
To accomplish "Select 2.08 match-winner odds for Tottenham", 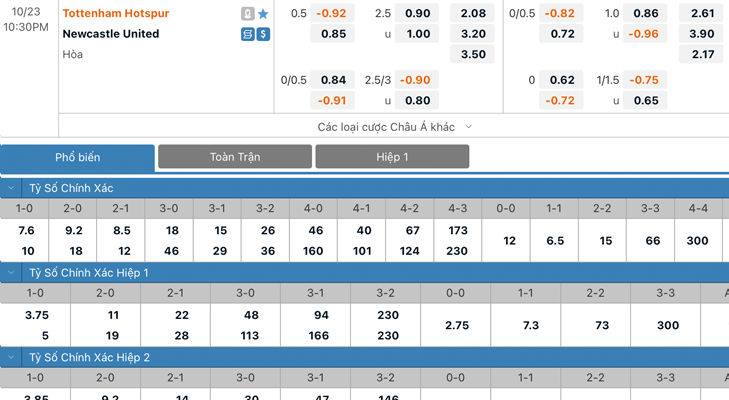I will pyautogui.click(x=472, y=13).
